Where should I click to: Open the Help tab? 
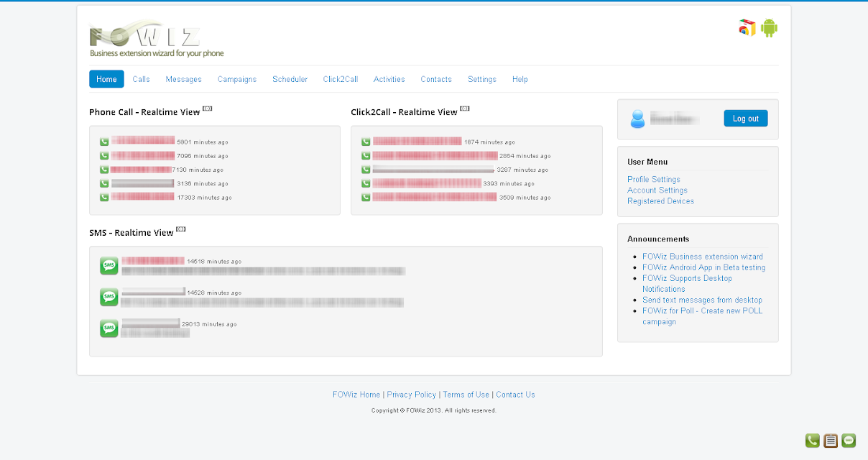coord(520,79)
